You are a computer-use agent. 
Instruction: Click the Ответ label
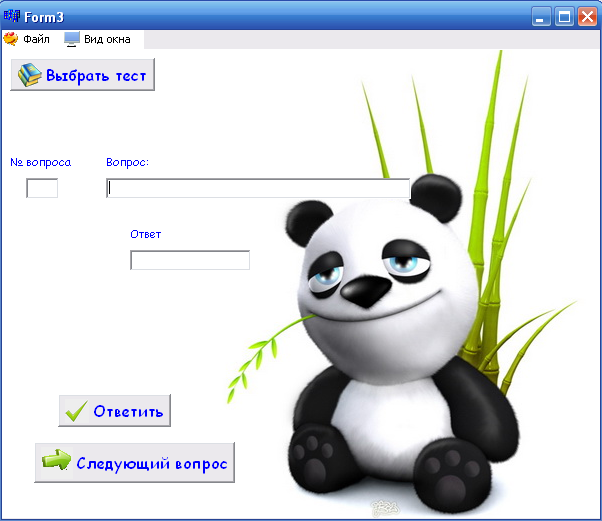click(x=146, y=234)
